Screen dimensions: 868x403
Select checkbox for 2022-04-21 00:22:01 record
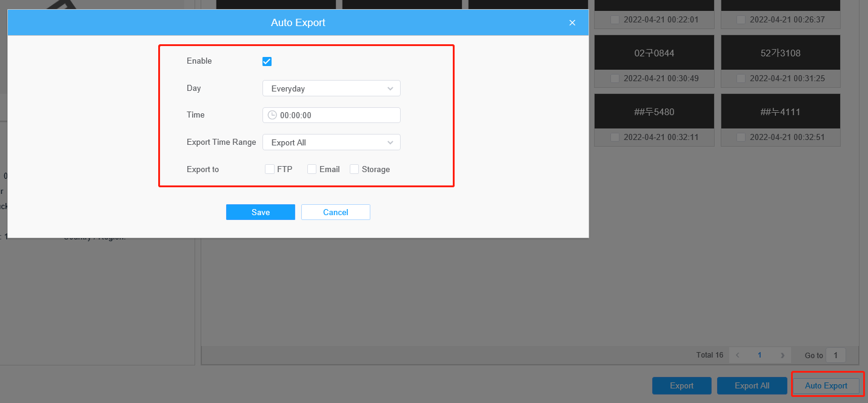point(615,19)
